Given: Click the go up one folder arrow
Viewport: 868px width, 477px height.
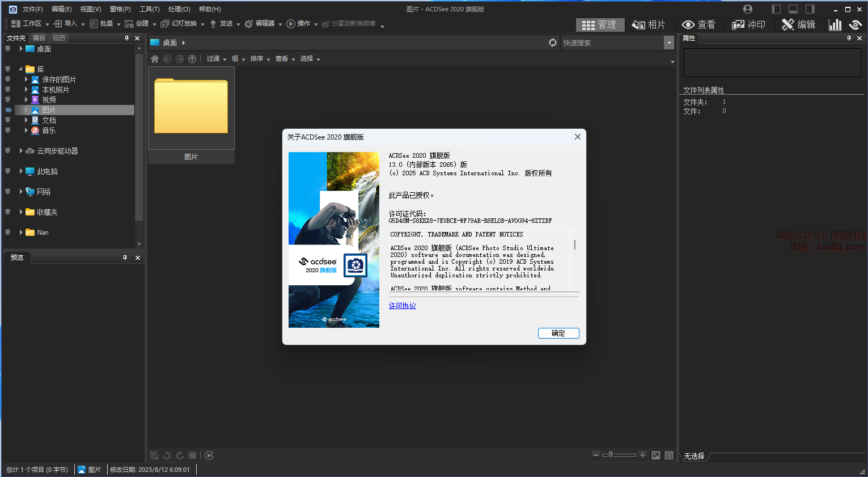Looking at the screenshot, I should [192, 59].
